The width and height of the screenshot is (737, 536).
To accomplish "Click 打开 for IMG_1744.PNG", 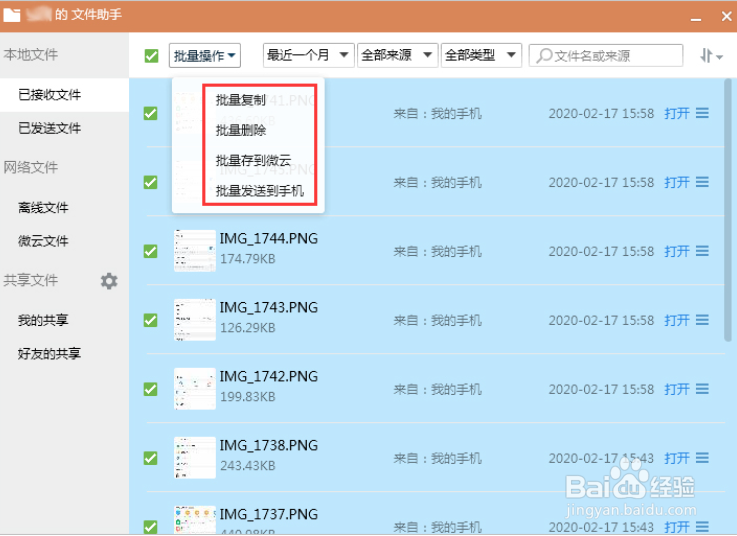I will [677, 251].
